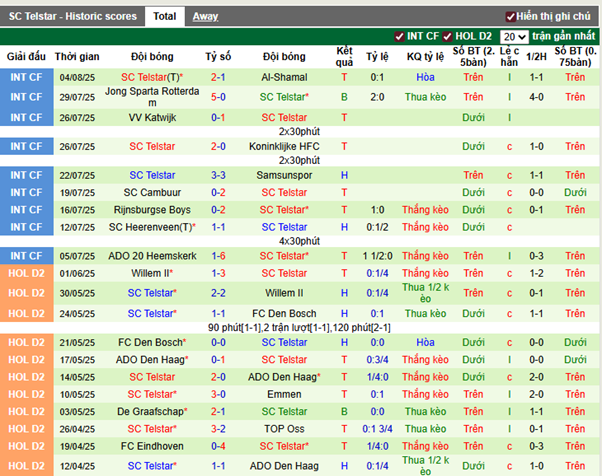
Task: Click the INT CF league label for 04/08/25
Action: (x=26, y=77)
